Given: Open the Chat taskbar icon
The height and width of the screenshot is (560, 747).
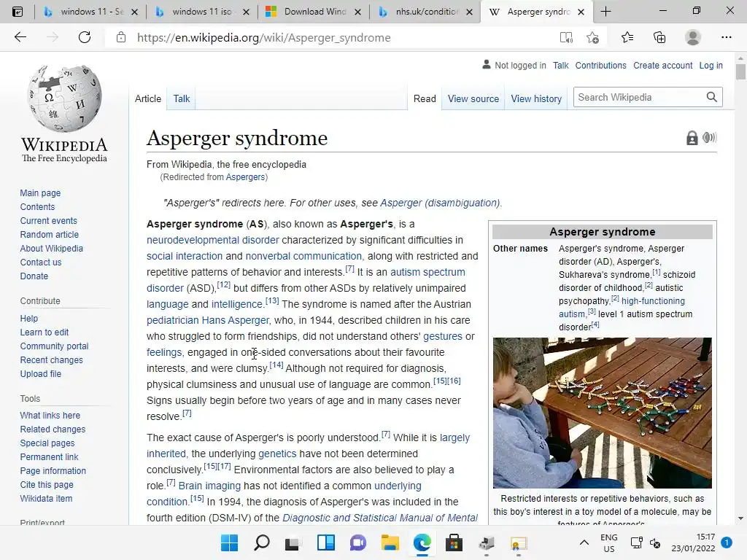Looking at the screenshot, I should 357,542.
